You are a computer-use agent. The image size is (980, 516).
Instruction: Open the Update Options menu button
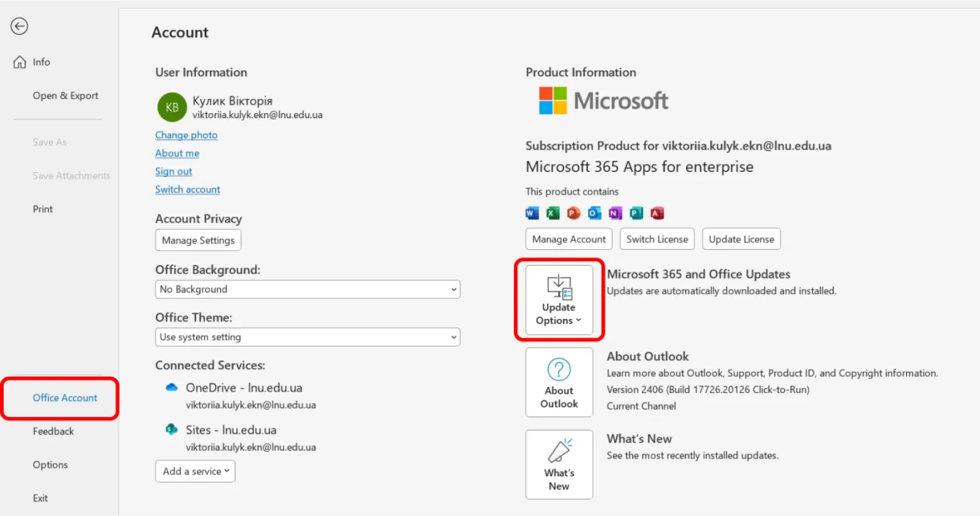pyautogui.click(x=559, y=299)
